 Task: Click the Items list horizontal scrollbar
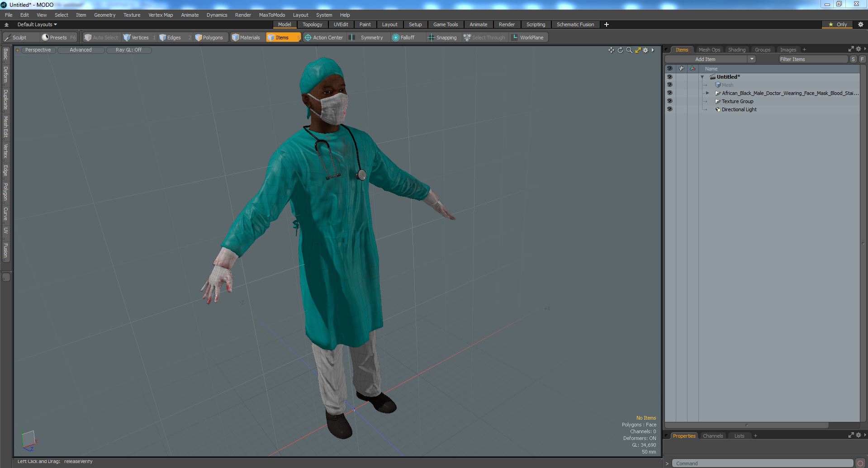click(746, 425)
